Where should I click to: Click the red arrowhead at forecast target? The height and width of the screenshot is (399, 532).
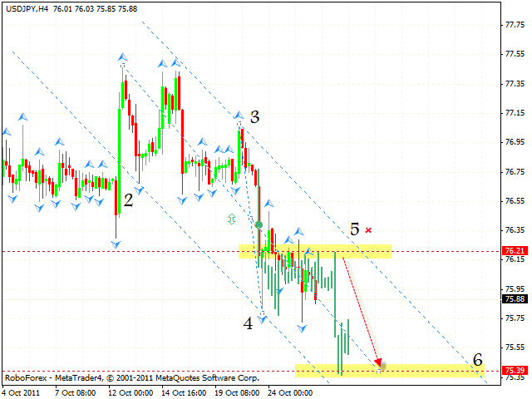pos(378,362)
